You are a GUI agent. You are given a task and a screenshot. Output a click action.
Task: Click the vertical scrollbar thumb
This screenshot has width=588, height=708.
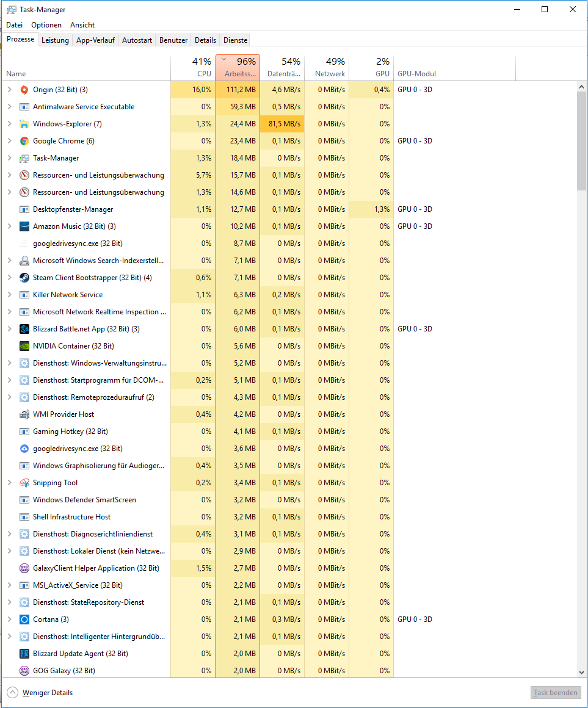tap(582, 141)
